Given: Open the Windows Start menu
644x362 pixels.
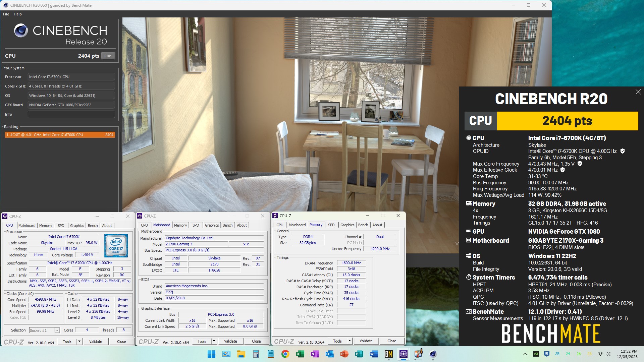Looking at the screenshot, I should tap(211, 354).
